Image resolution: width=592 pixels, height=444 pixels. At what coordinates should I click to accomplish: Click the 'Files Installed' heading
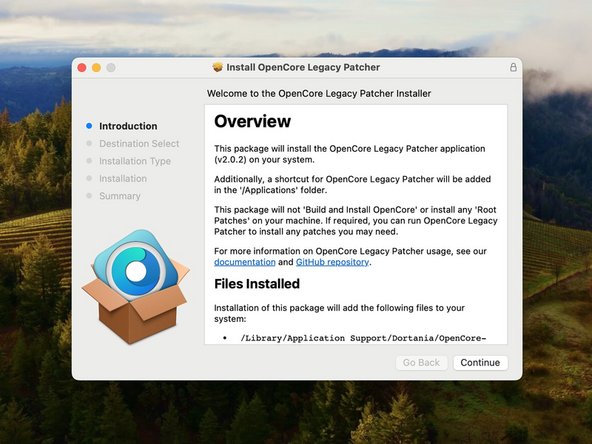[257, 284]
